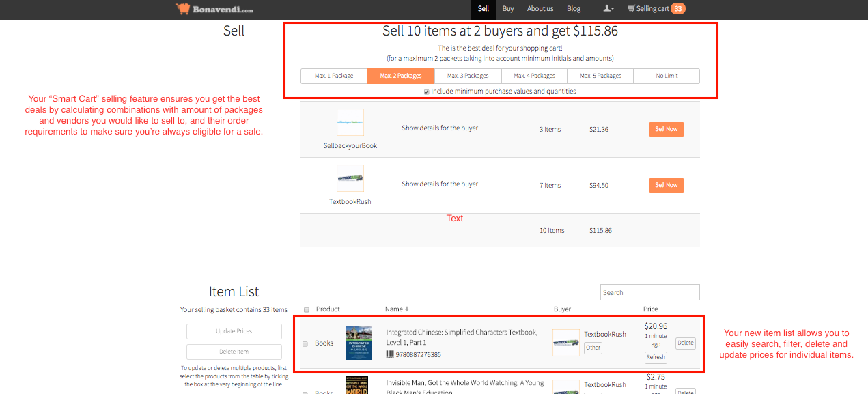Viewport: 868px width, 394px height.
Task: Click the $21.36 SellbackyourBook amount
Action: pyautogui.click(x=599, y=130)
